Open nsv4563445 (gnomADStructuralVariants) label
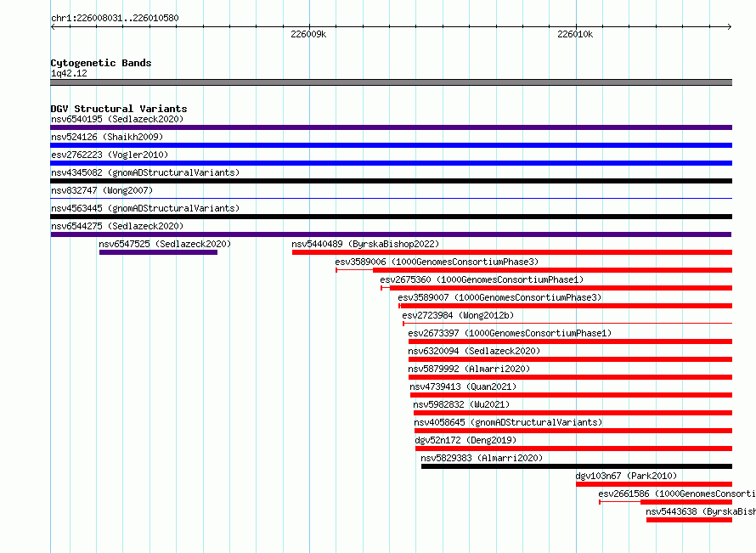Image resolution: width=756 pixels, height=553 pixels. (x=145, y=208)
